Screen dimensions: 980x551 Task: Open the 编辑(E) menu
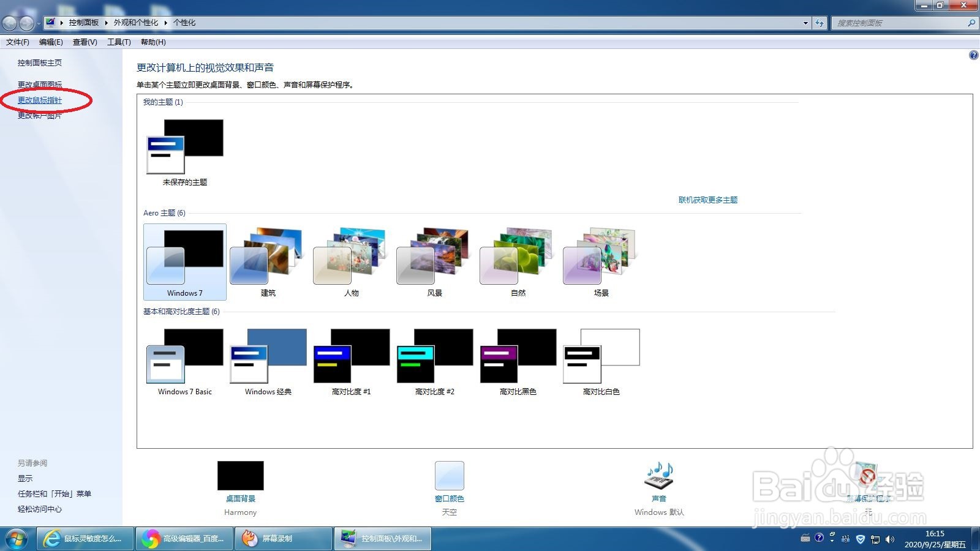51,42
